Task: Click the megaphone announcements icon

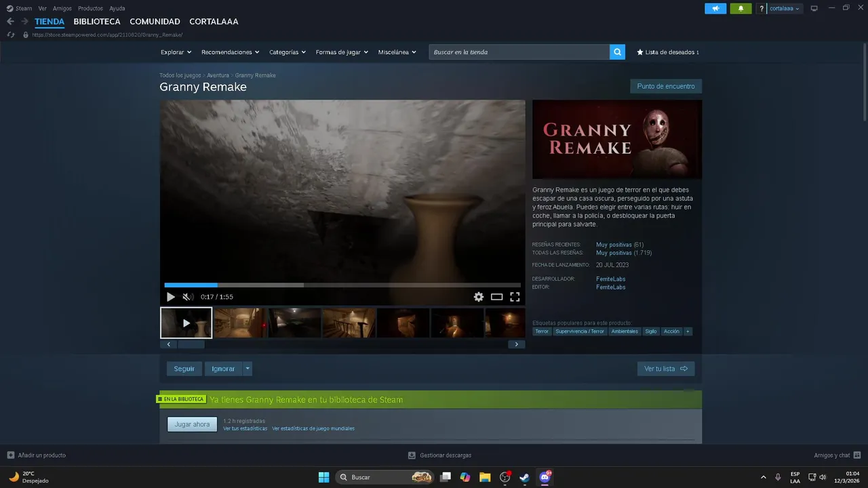Action: point(715,8)
